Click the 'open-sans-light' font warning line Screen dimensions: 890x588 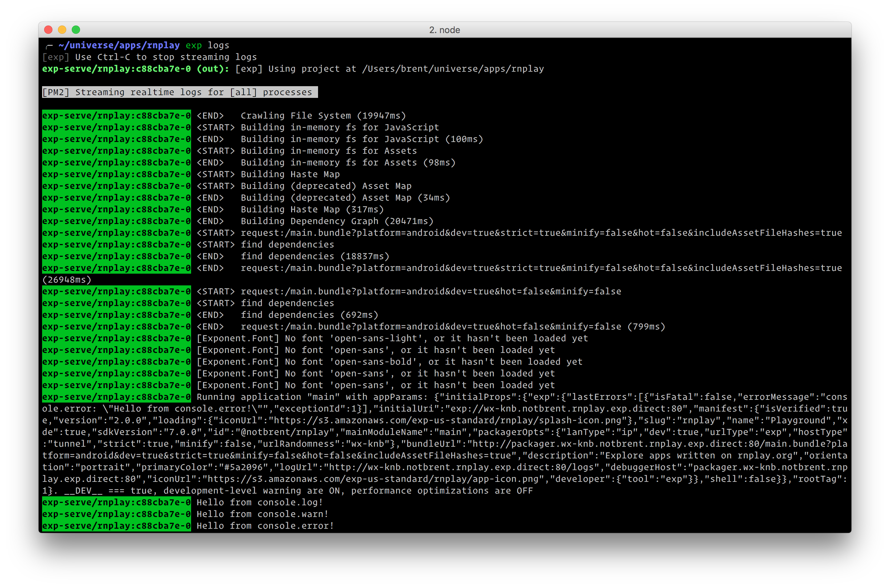coord(392,338)
